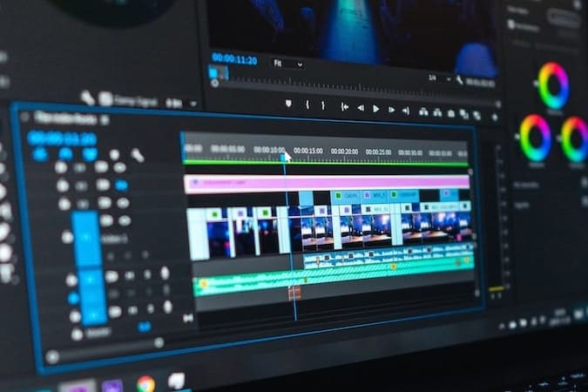Open the button editor plus icon
The height and width of the screenshot is (392, 588).
tap(495, 116)
